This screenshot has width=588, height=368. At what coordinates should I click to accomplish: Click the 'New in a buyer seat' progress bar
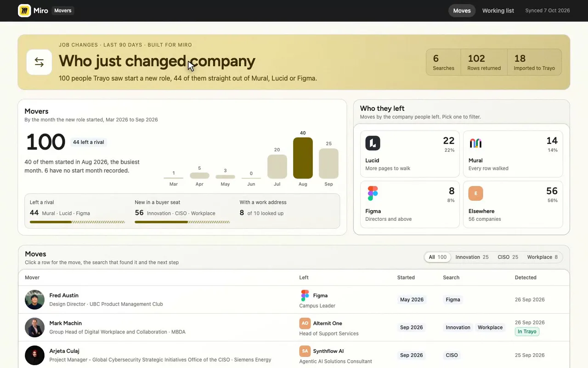coord(182,222)
